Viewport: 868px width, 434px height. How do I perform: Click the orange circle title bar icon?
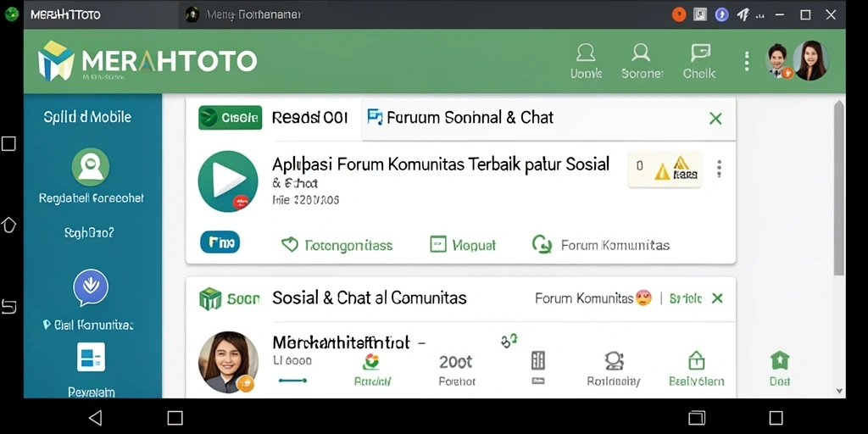[679, 14]
